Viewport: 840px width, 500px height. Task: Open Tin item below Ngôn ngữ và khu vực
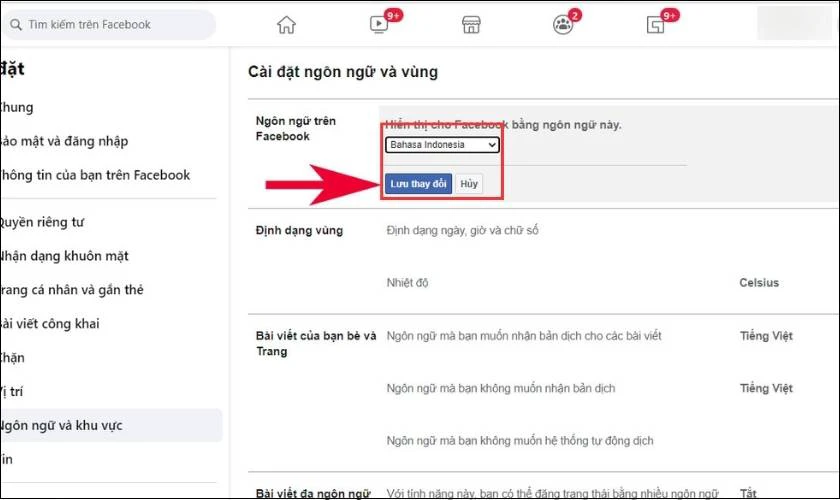(6, 459)
